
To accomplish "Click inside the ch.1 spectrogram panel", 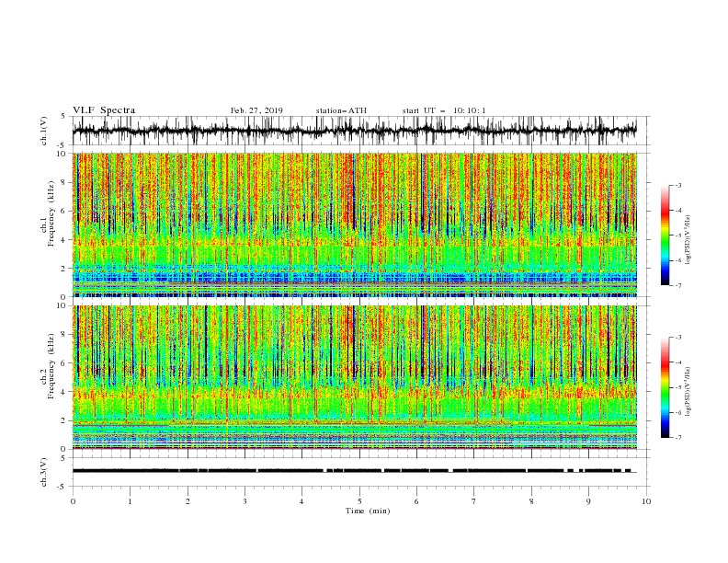I will tap(354, 224).
